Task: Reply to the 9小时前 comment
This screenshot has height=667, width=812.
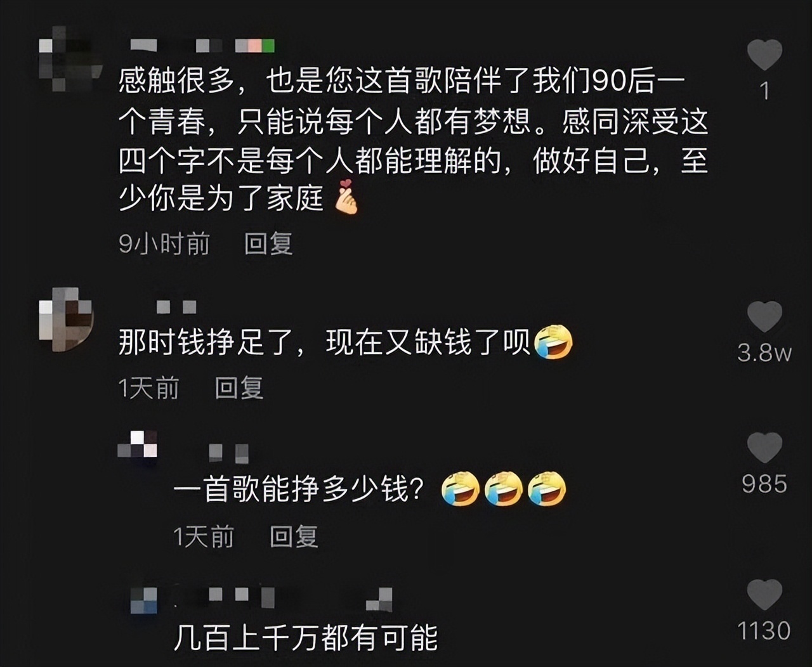Action: click(268, 243)
